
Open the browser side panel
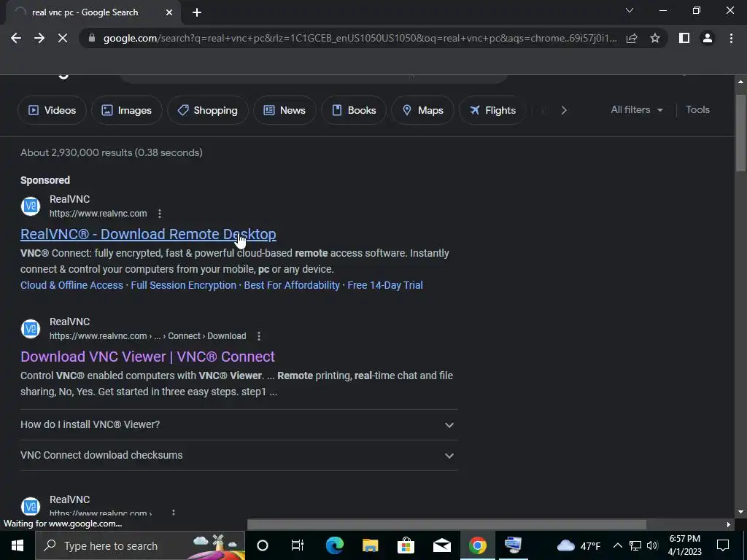684,38
